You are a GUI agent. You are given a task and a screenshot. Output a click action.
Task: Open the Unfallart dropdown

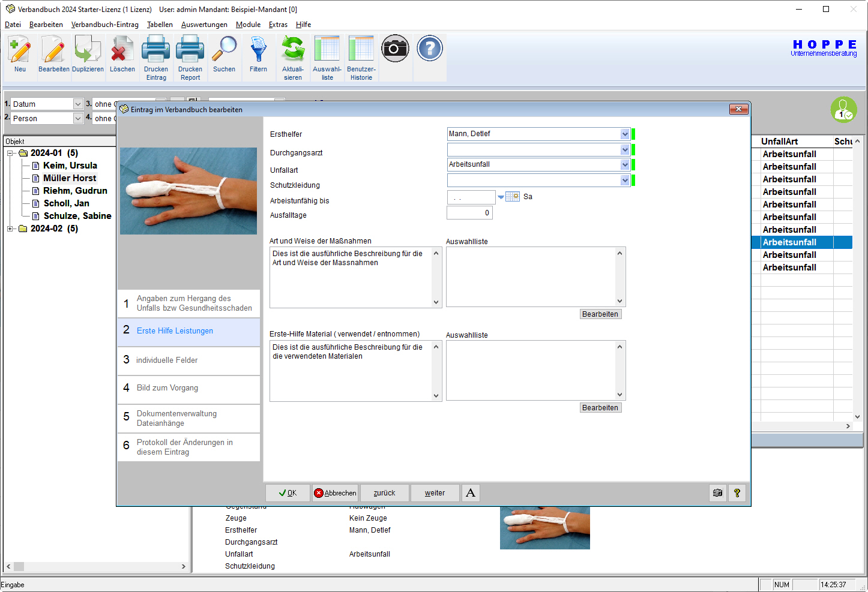tap(625, 164)
